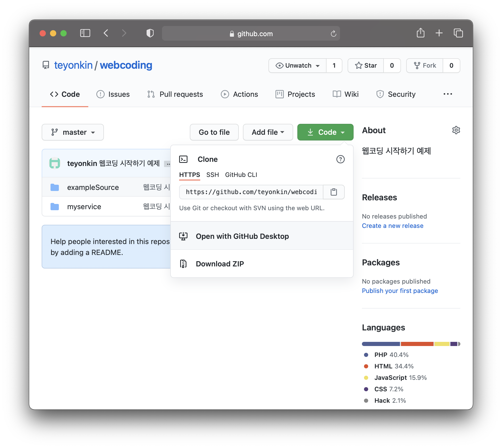502x448 pixels.
Task: Expand the Add file dropdown
Action: (x=268, y=132)
